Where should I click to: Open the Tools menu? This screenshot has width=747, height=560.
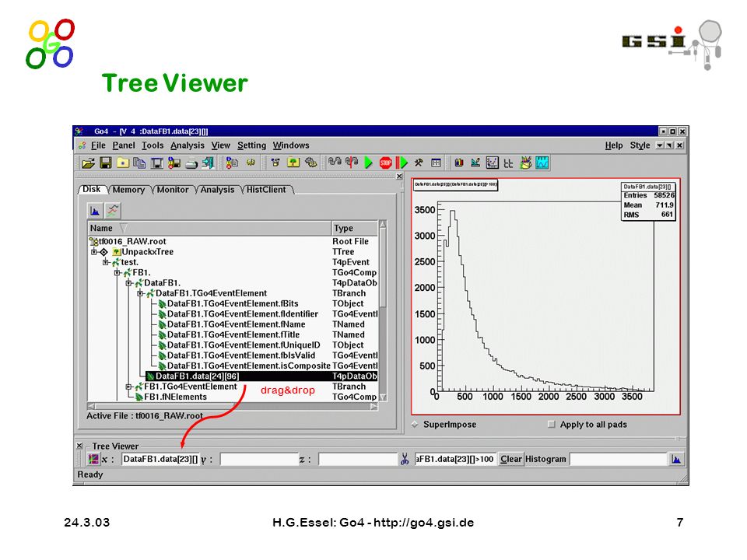[153, 145]
